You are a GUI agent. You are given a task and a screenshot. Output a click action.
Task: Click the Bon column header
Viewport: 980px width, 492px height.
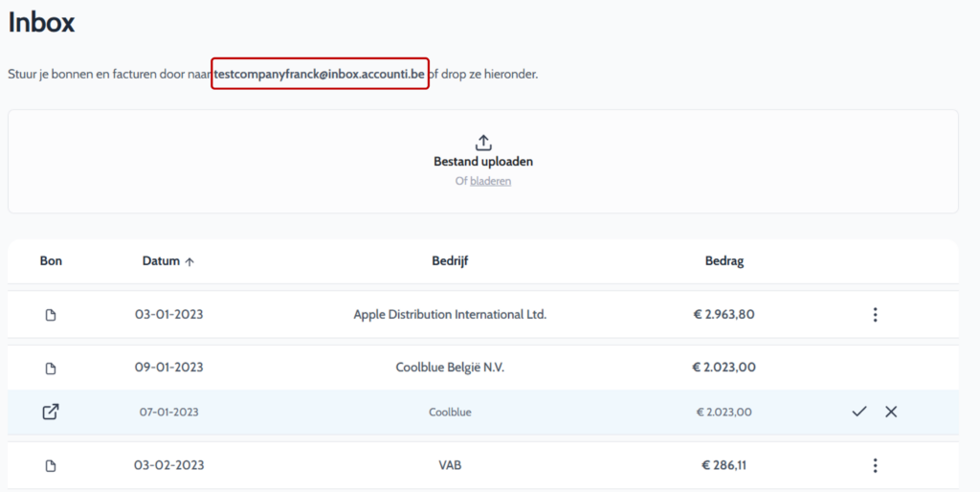coord(51,260)
